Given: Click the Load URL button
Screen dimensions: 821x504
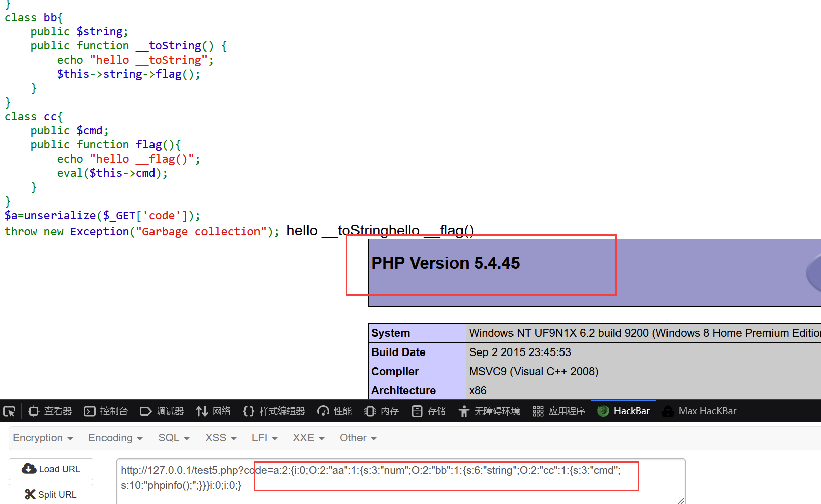Looking at the screenshot, I should pos(51,469).
